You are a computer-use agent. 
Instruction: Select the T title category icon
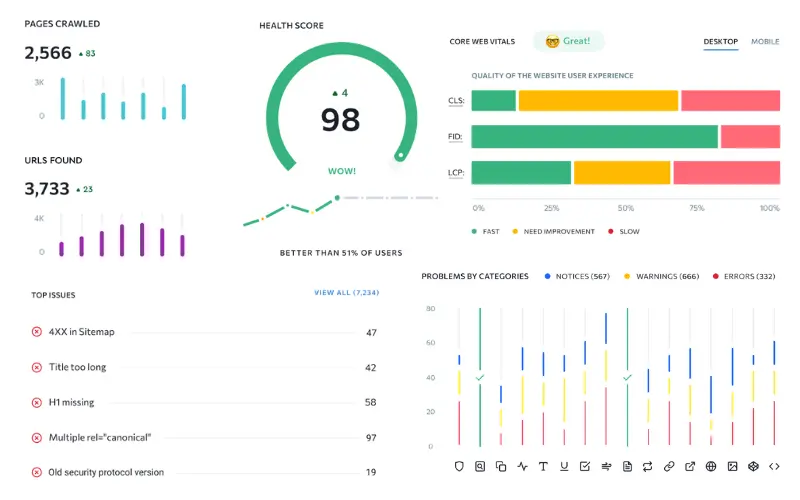(543, 466)
